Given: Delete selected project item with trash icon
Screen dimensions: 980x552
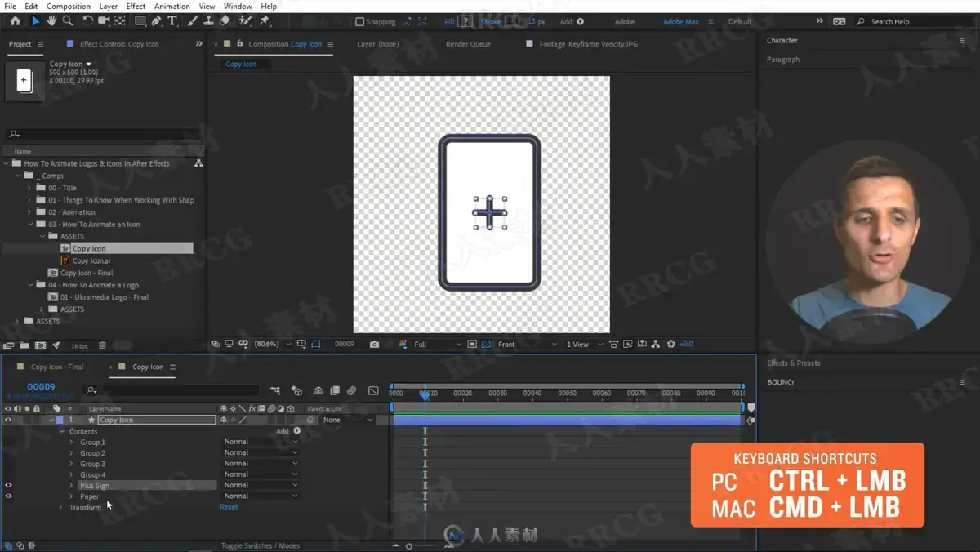Looking at the screenshot, I should [x=101, y=345].
